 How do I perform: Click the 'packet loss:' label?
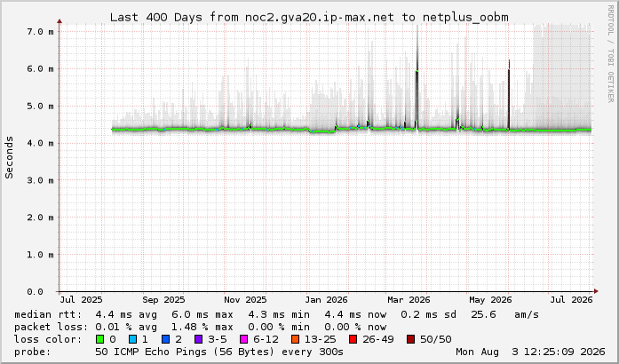pos(52,327)
